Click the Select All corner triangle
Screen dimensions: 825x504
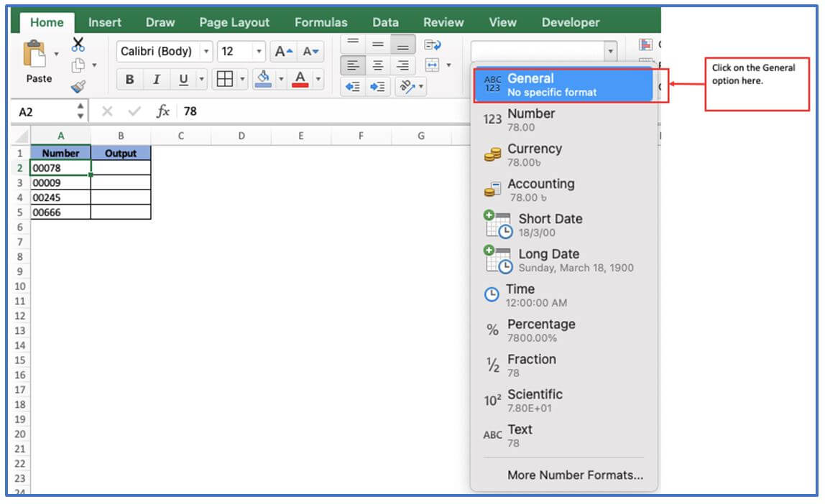click(22, 136)
